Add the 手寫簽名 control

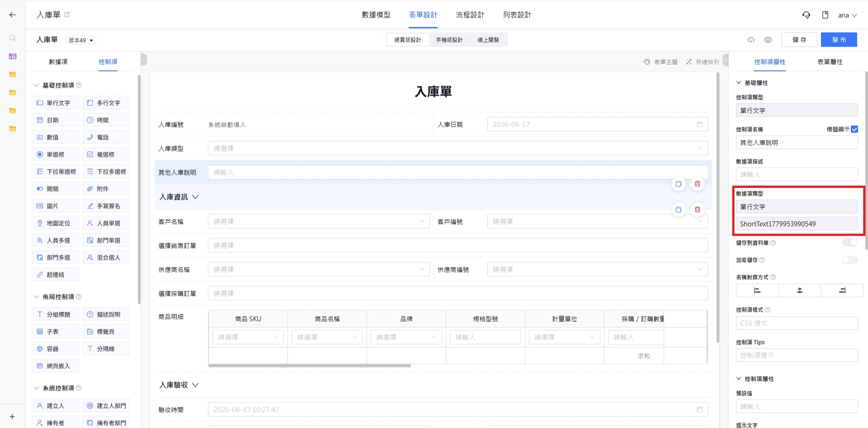106,206
